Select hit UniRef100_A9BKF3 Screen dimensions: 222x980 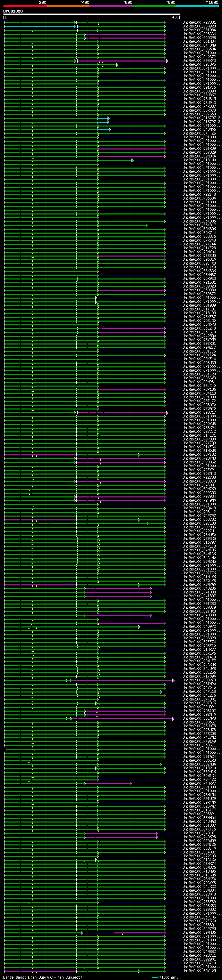199,60
